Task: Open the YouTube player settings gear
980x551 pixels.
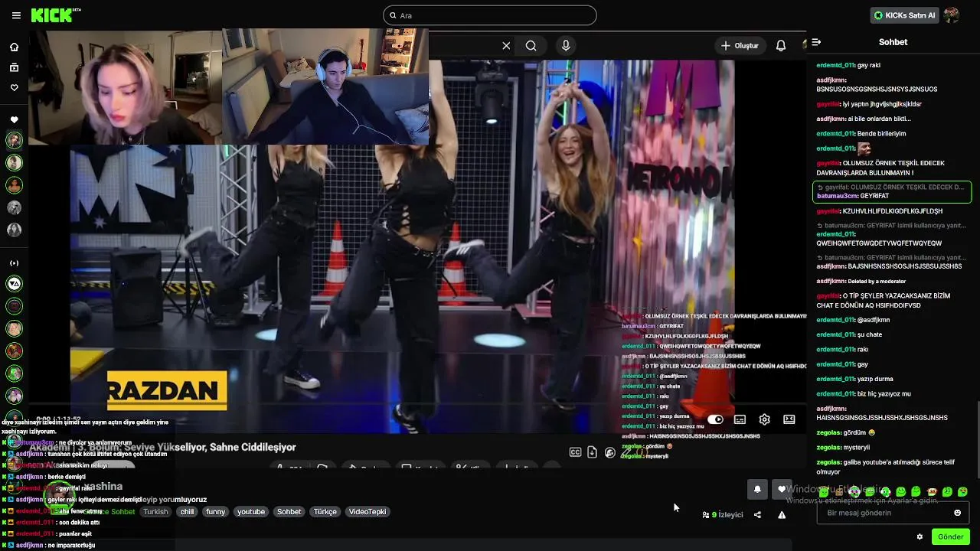Action: [764, 419]
